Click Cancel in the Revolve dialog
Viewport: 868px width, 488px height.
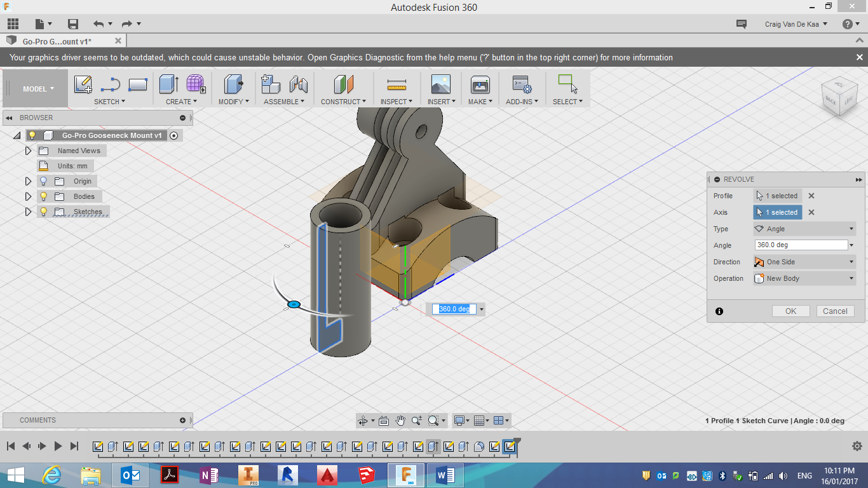tap(835, 311)
